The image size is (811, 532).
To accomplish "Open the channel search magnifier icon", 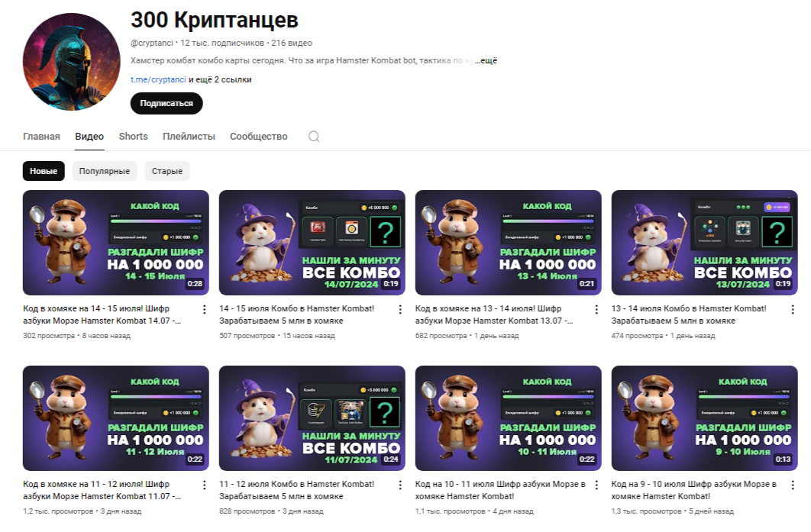I will (314, 137).
